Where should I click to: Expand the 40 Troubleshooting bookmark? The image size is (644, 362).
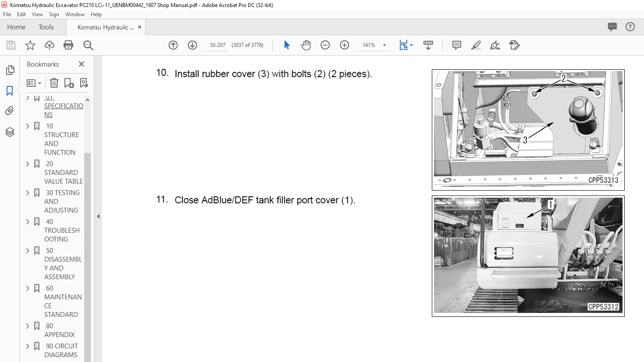(x=28, y=222)
